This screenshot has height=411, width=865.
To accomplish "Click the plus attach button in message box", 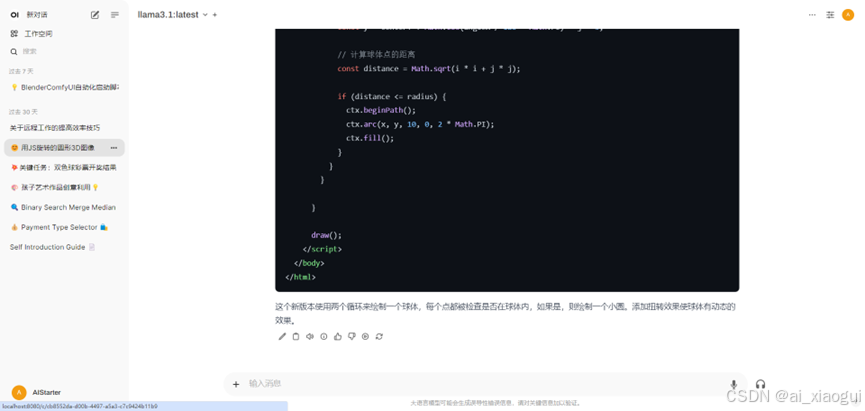I will [x=236, y=384].
